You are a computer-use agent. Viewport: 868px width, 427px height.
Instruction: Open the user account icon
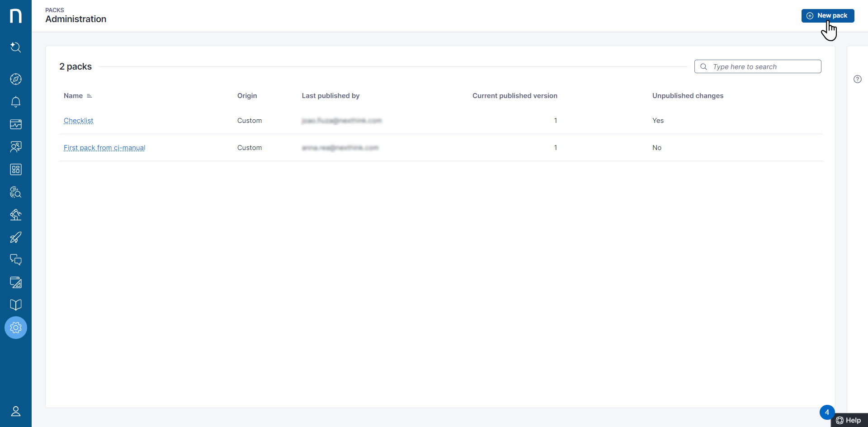16,411
